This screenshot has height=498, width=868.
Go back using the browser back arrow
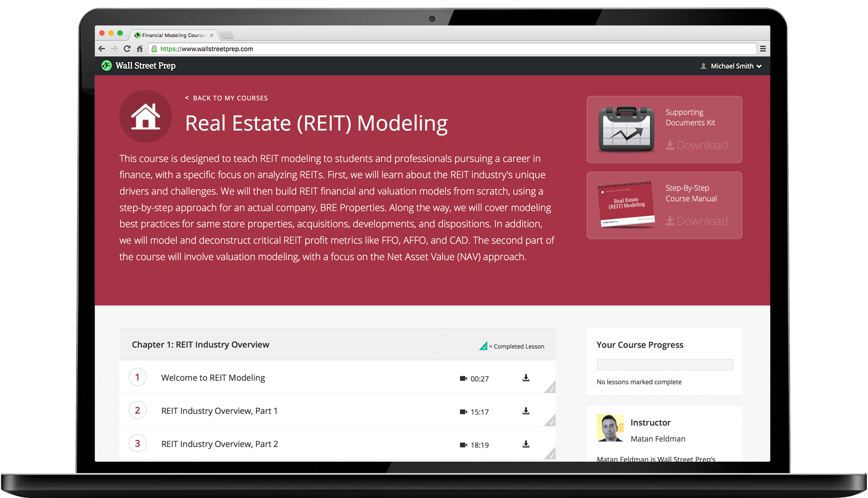coord(101,49)
